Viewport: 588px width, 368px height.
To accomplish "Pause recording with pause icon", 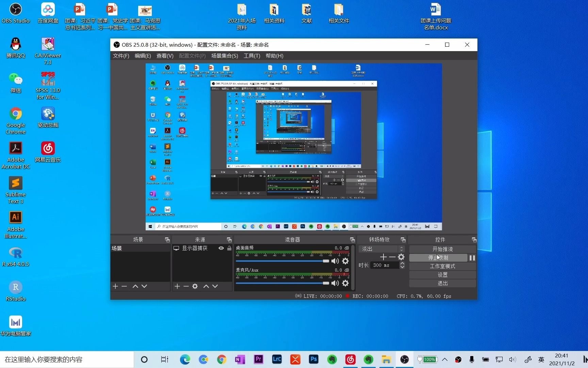I will click(x=472, y=258).
